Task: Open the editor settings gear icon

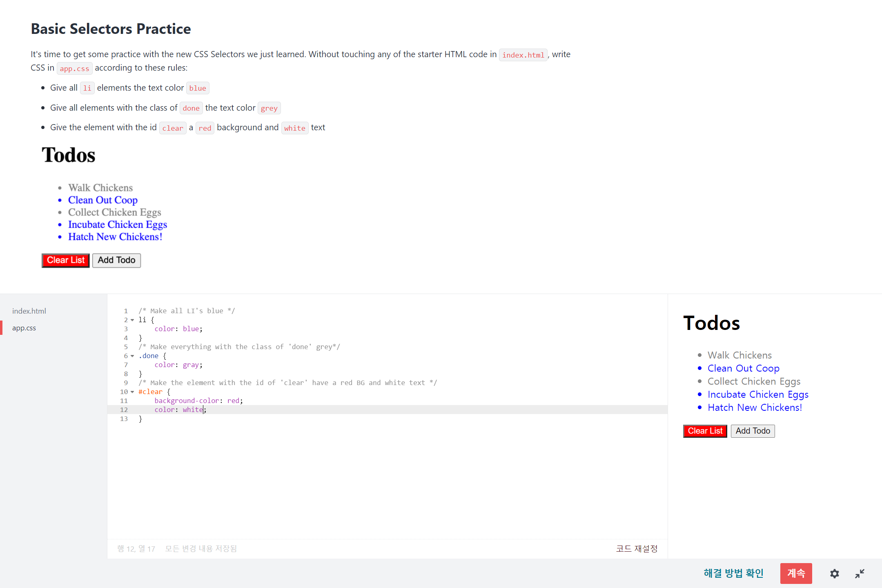Action: coord(834,574)
